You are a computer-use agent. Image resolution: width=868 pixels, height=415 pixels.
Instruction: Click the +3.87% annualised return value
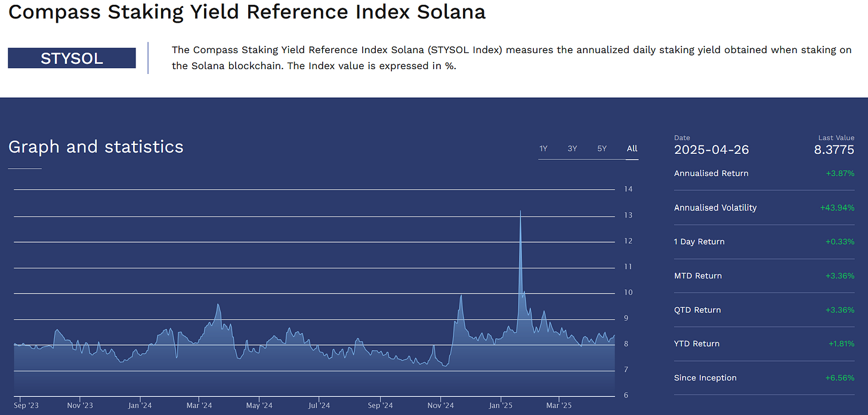coord(840,174)
